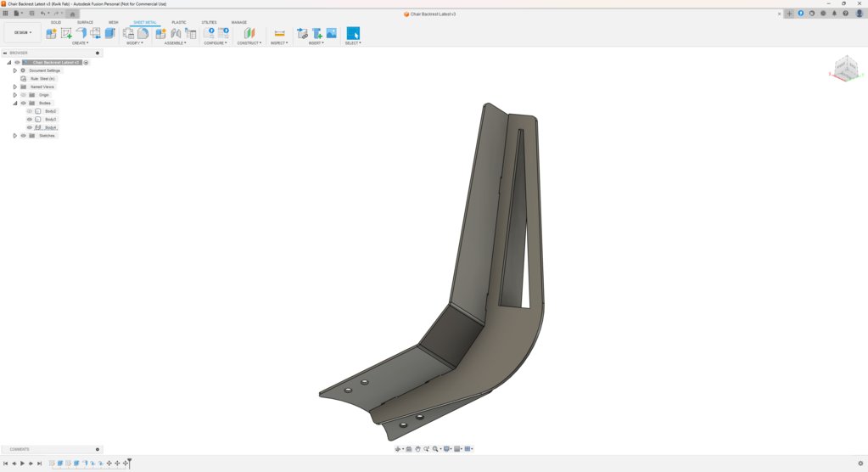
Task: Choose the Flange tool icon
Action: (81, 33)
